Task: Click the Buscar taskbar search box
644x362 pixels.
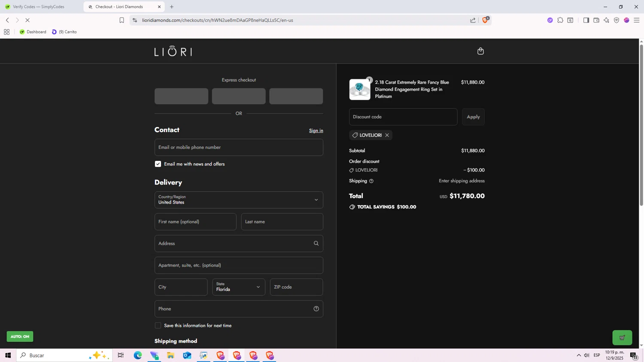Action: pos(64,355)
